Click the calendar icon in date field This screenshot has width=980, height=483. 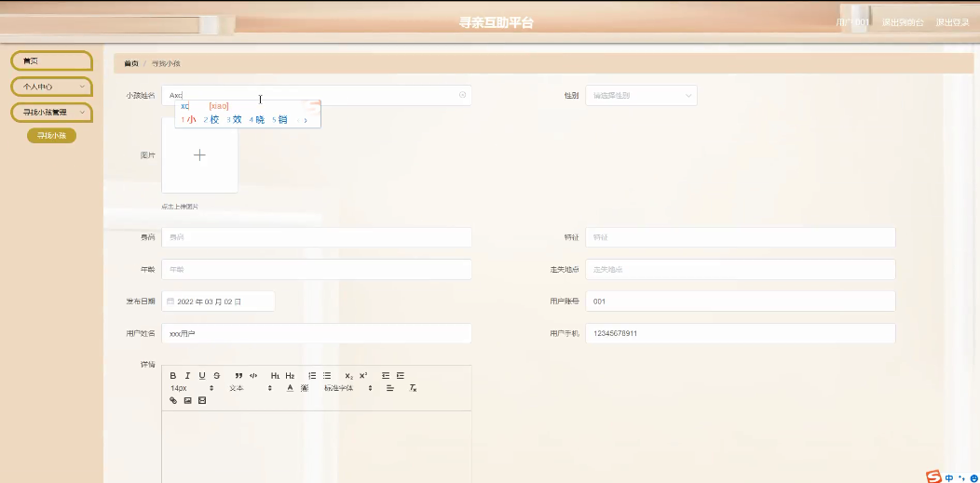click(170, 301)
